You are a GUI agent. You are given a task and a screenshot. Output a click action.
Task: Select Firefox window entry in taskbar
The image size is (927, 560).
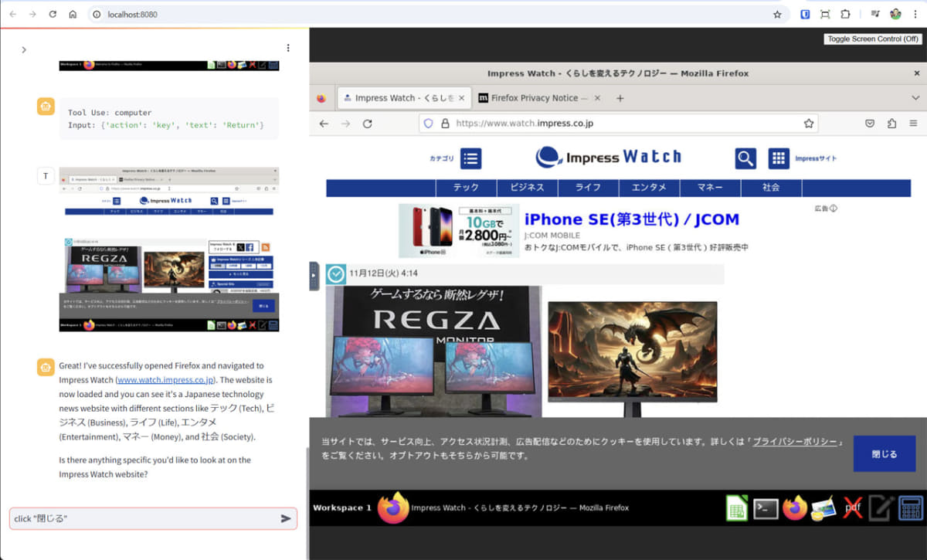(x=504, y=507)
